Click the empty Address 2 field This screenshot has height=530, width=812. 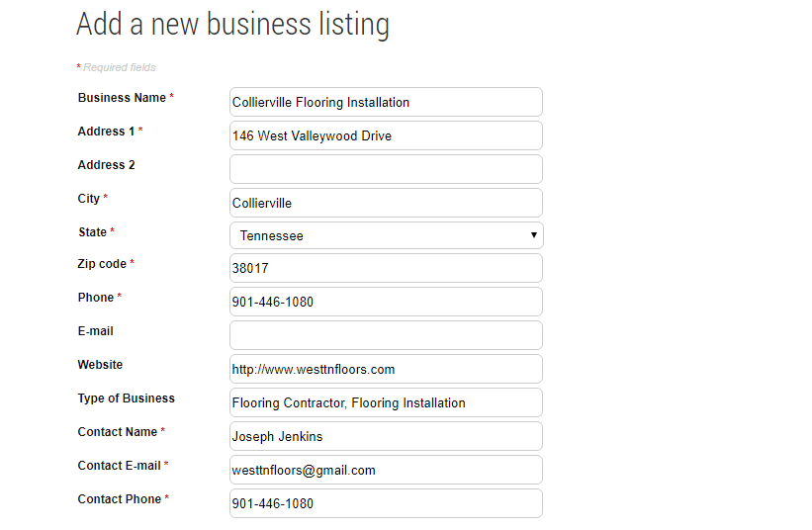[x=387, y=169]
